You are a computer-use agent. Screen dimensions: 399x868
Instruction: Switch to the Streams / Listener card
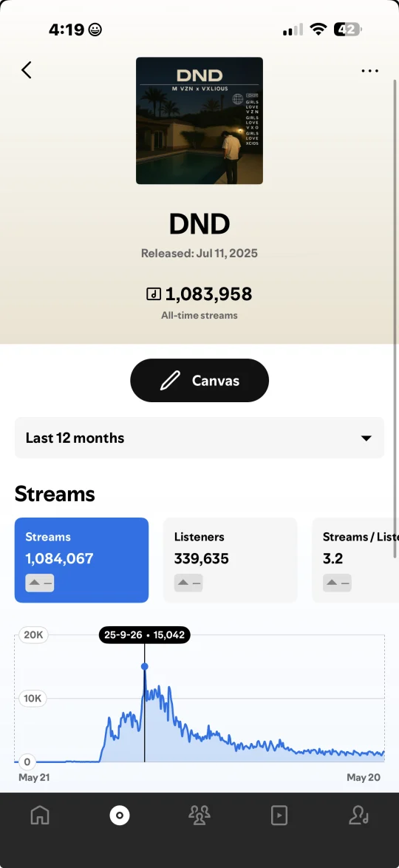[355, 560]
